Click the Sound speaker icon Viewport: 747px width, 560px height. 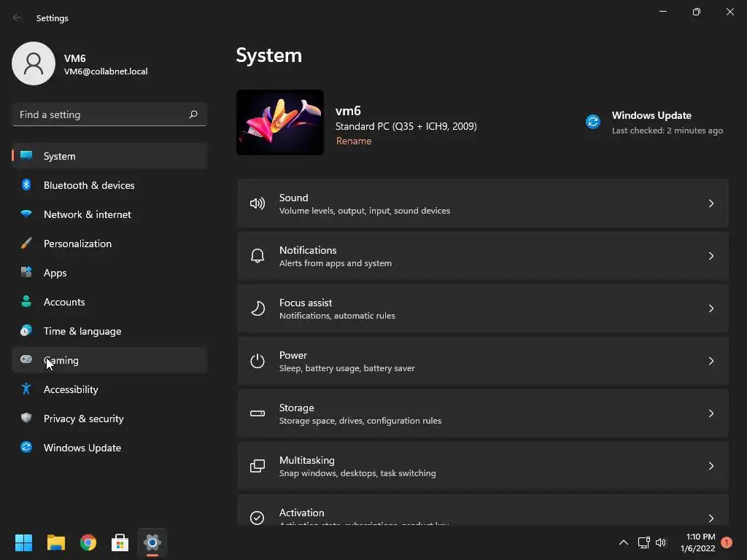pyautogui.click(x=258, y=204)
